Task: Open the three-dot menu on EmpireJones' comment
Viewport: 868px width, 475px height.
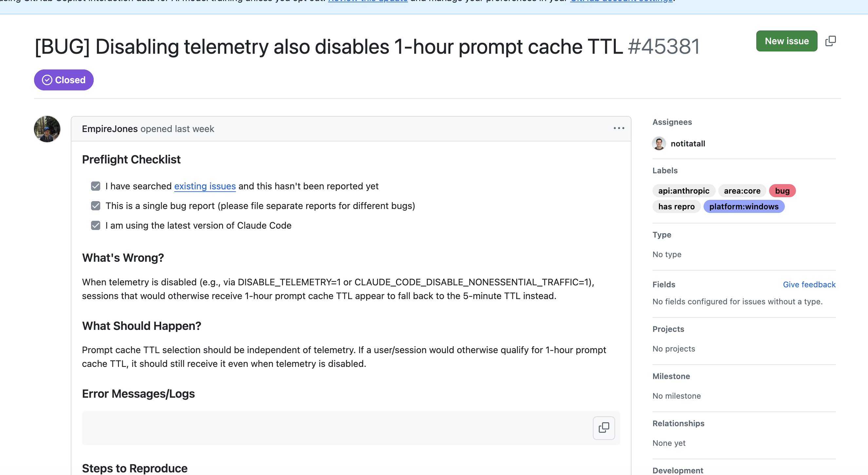Action: point(619,128)
